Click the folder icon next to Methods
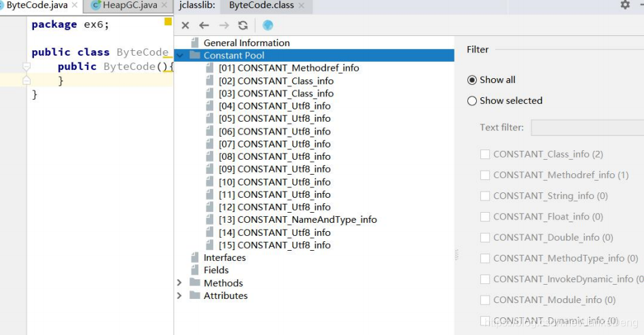Viewport: 644px width, 335px height. (195, 283)
